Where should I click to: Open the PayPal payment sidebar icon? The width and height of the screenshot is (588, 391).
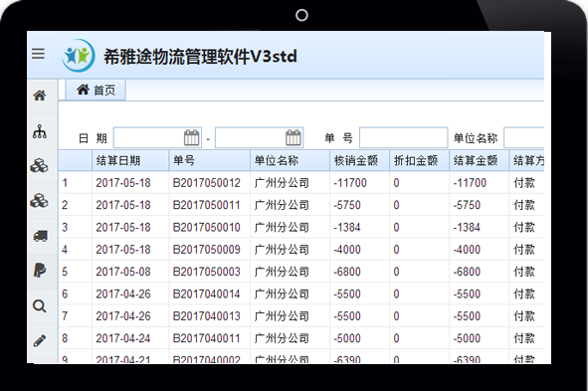(x=40, y=270)
